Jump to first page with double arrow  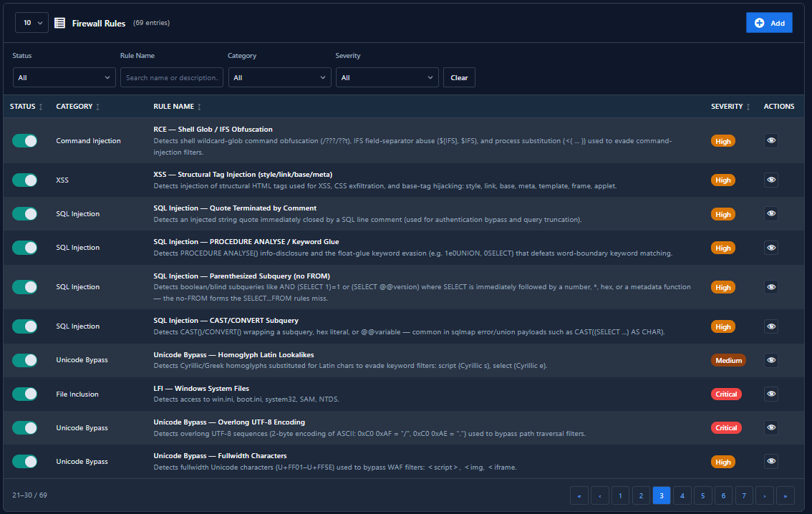(x=579, y=495)
